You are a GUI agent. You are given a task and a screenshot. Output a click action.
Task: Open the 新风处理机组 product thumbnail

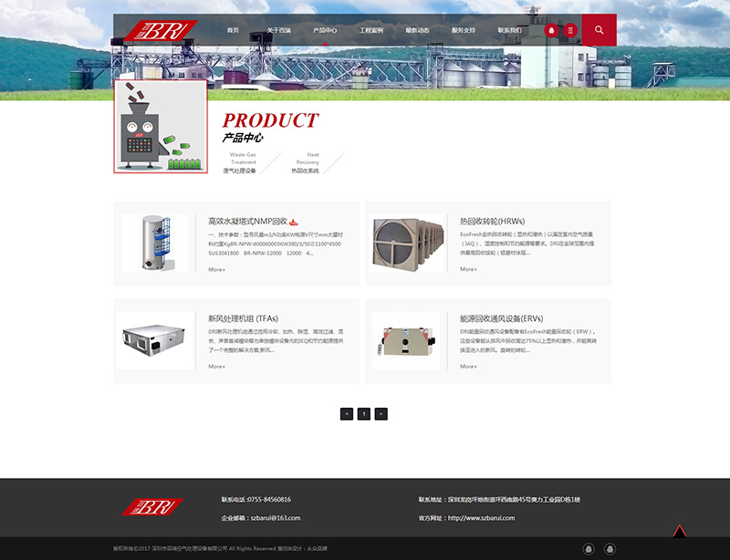(x=155, y=341)
